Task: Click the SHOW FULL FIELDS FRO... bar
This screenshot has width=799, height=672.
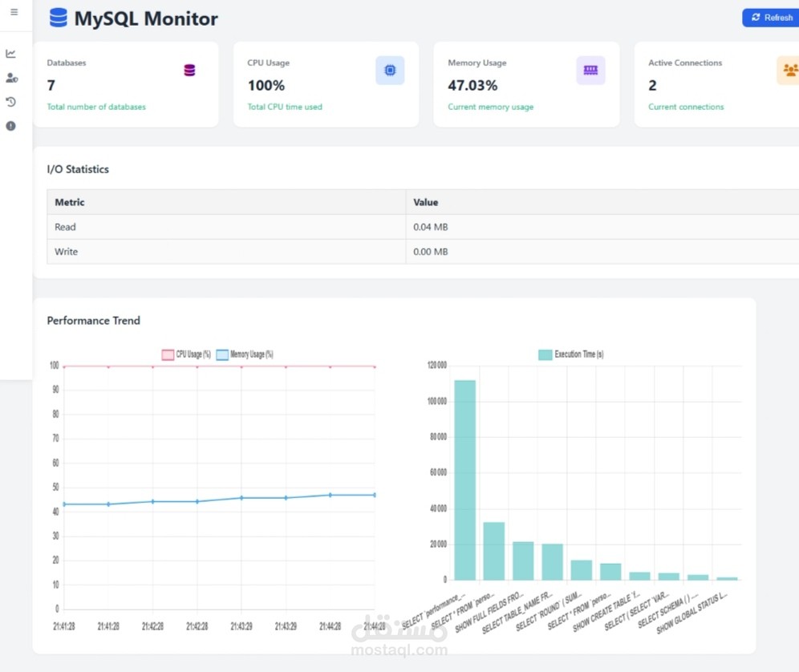Action: pyautogui.click(x=523, y=561)
